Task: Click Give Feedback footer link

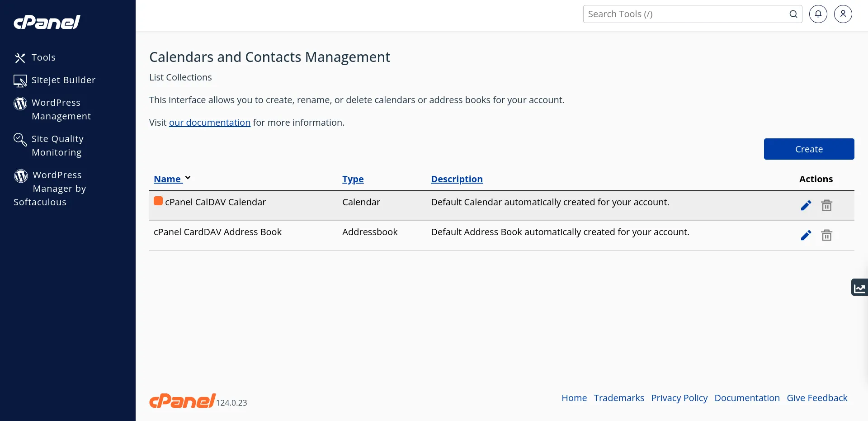Action: pyautogui.click(x=817, y=398)
